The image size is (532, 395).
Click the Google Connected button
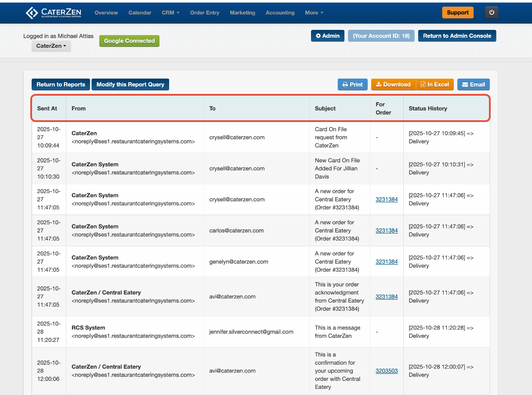(129, 41)
